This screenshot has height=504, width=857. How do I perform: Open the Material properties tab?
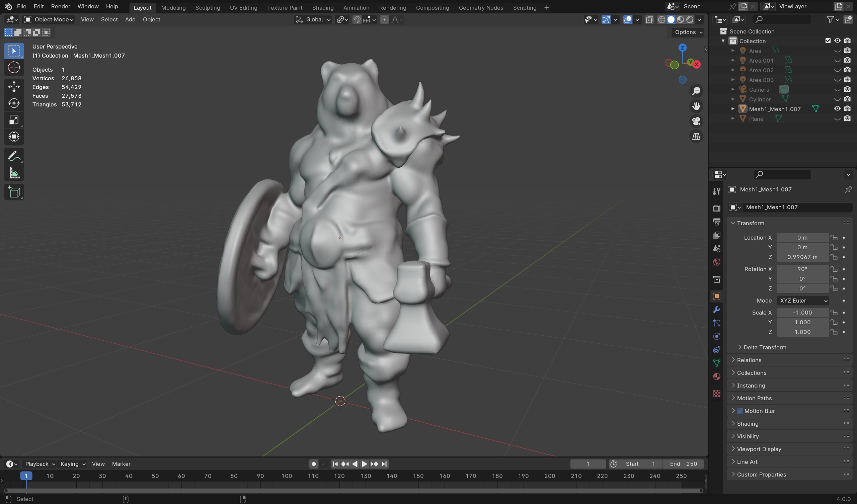coord(716,377)
